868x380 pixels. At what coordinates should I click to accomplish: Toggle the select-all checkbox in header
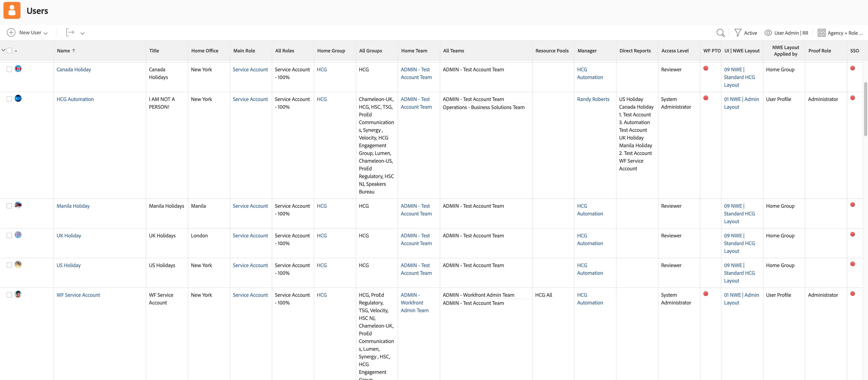click(x=9, y=50)
